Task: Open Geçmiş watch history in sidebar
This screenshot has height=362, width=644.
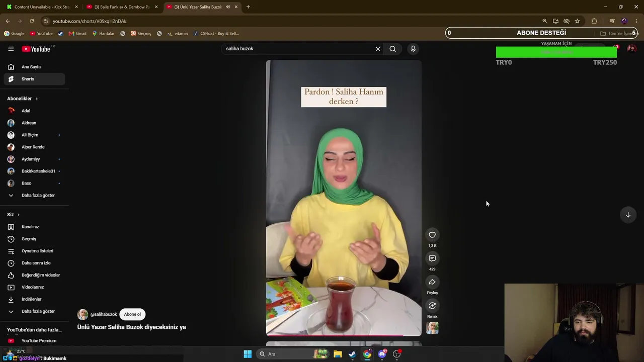Action: (x=34, y=239)
